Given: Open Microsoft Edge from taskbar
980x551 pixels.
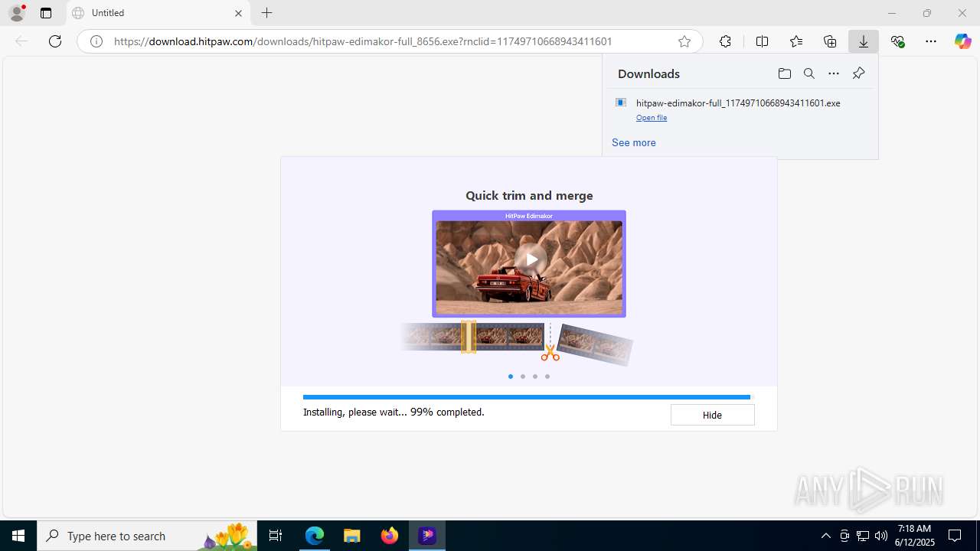Looking at the screenshot, I should 315,536.
